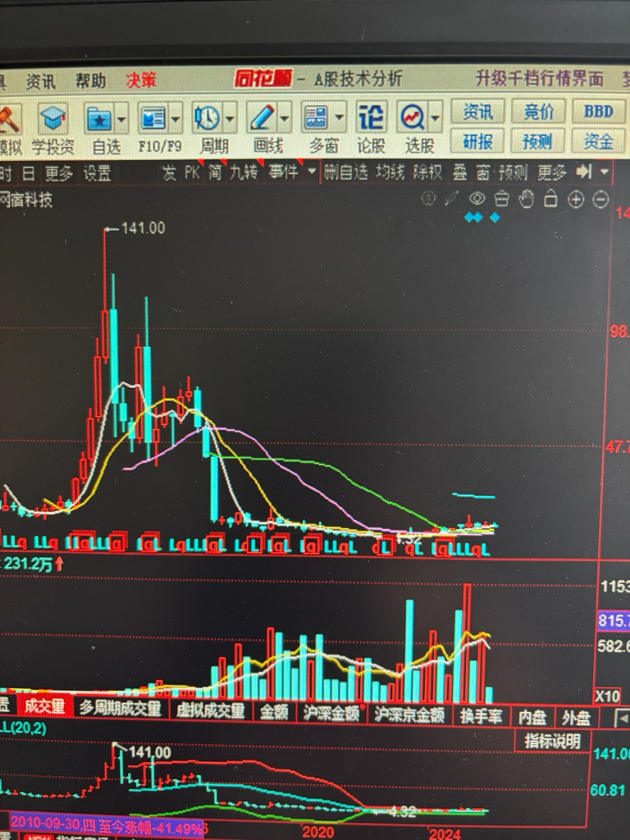Click the chart basket icon

coord(501,199)
